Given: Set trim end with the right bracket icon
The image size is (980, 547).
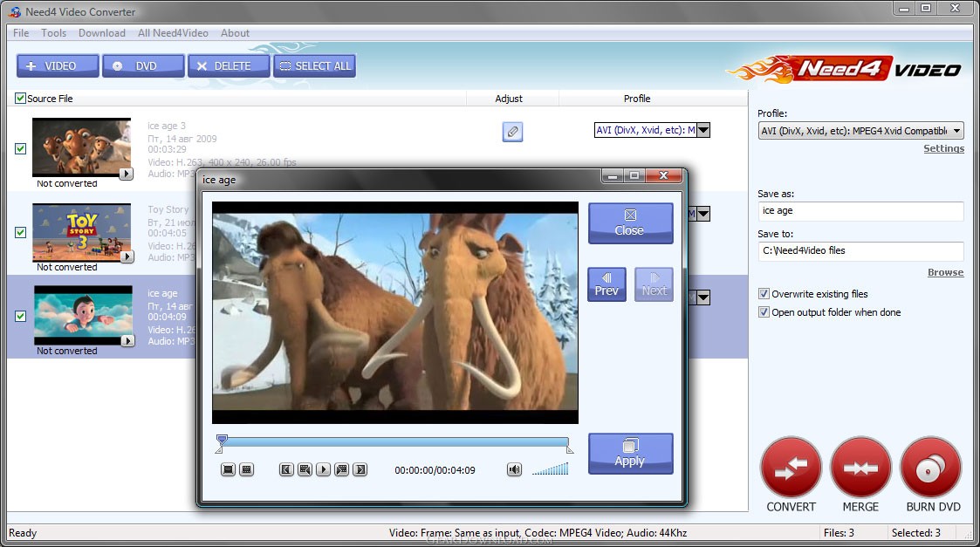Looking at the screenshot, I should tap(360, 469).
